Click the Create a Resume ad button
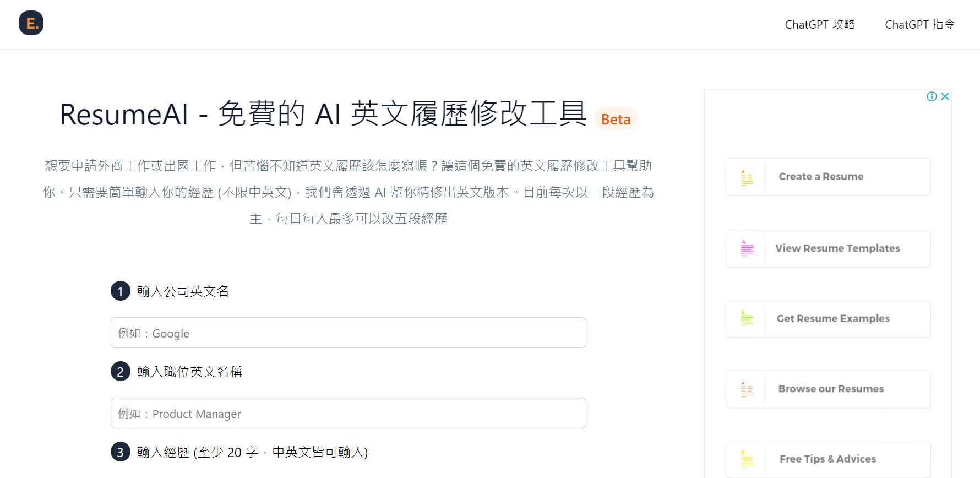This screenshot has width=980, height=478. pos(821,177)
